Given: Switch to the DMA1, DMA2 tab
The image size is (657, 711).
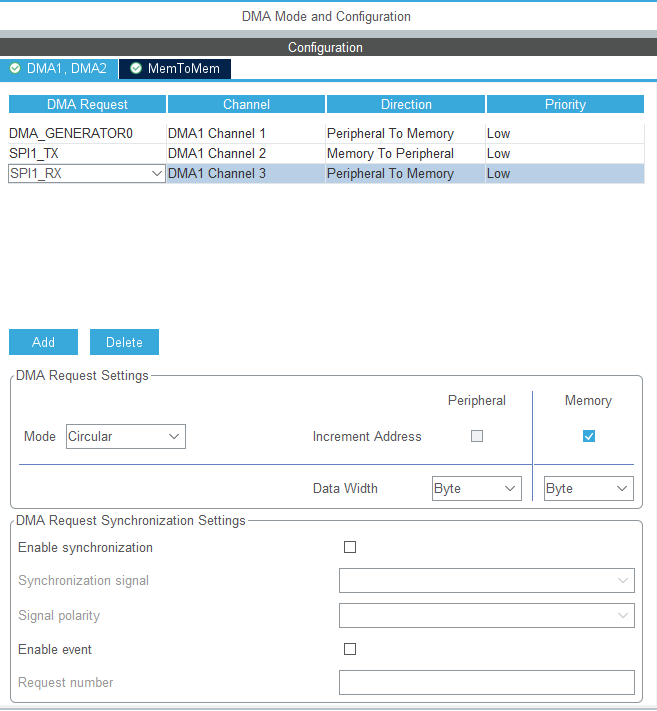Looking at the screenshot, I should point(59,69).
